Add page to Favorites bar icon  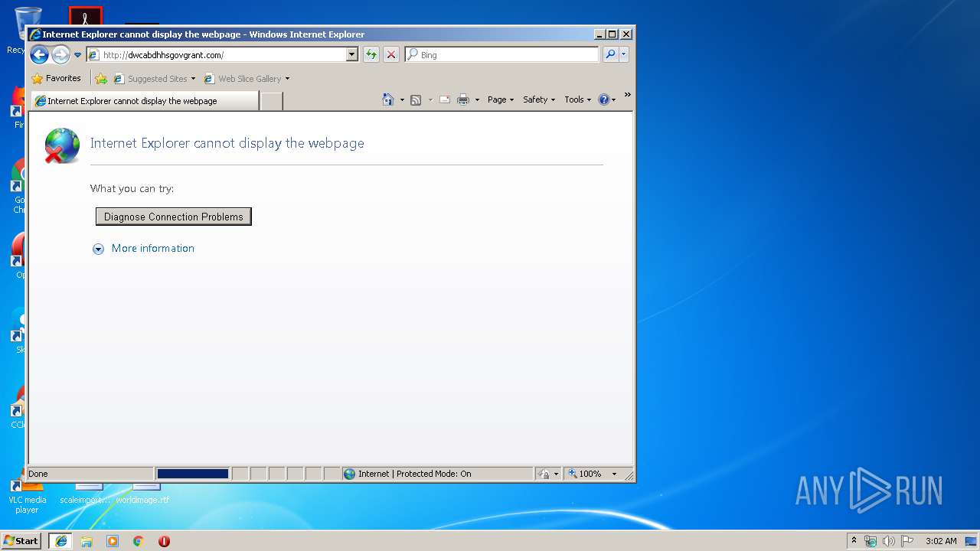pos(101,78)
